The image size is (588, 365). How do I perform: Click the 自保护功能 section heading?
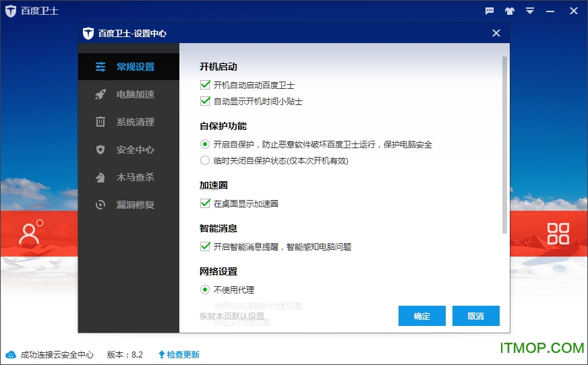pos(223,126)
